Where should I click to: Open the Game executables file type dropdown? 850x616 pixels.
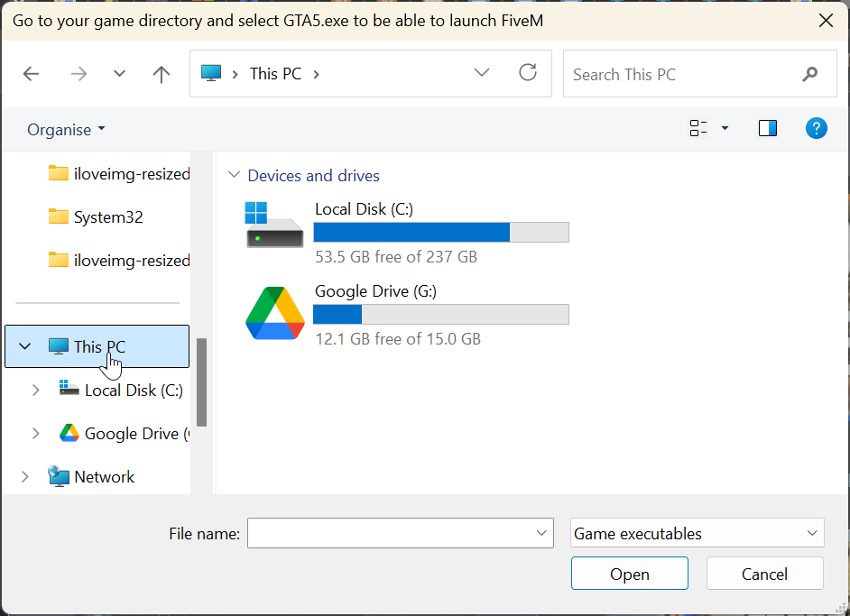click(x=698, y=533)
